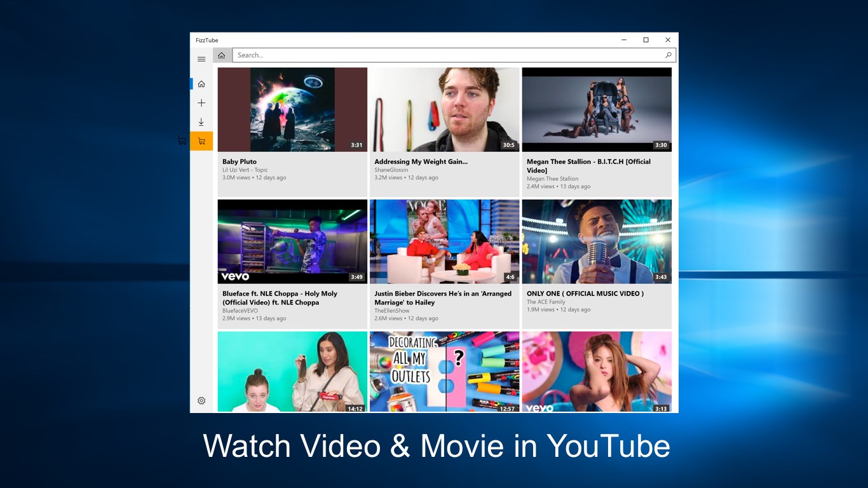Open the Downloads sidebar icon
This screenshot has height=488, width=868.
[x=201, y=122]
